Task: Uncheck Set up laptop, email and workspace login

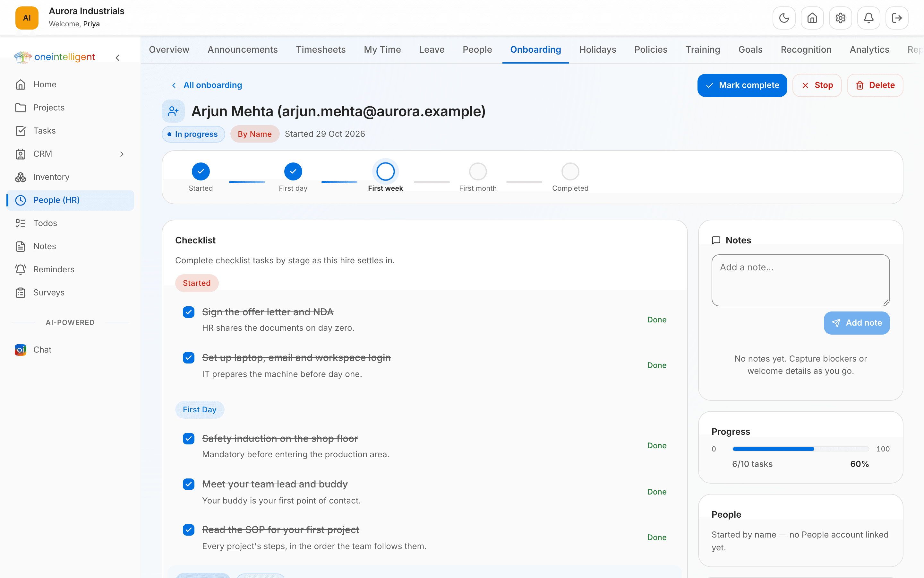Action: tap(189, 358)
